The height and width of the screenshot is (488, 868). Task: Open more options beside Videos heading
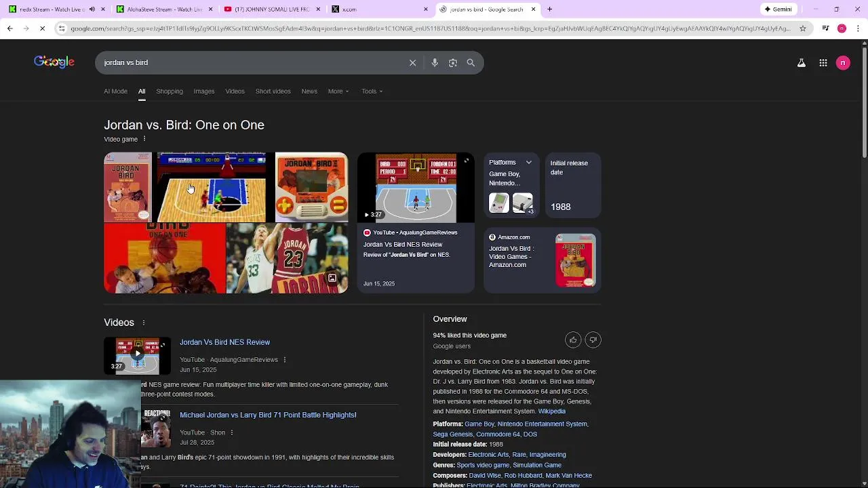(x=143, y=323)
